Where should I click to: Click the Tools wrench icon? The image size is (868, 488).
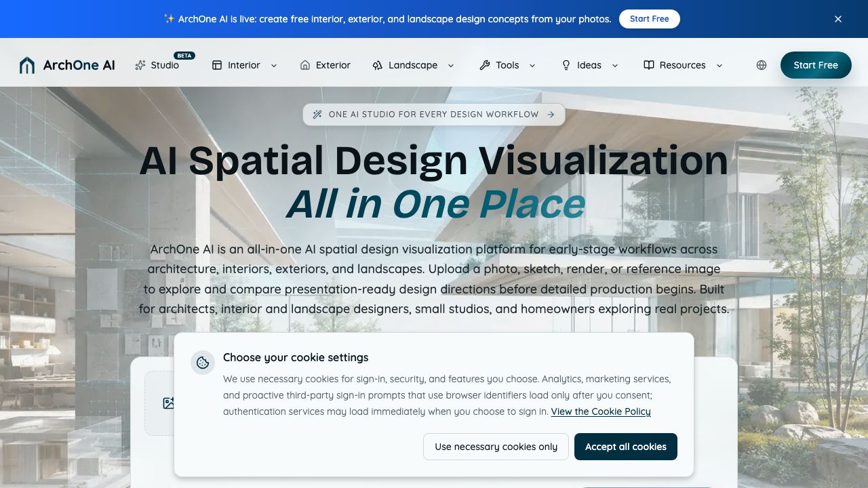click(485, 65)
